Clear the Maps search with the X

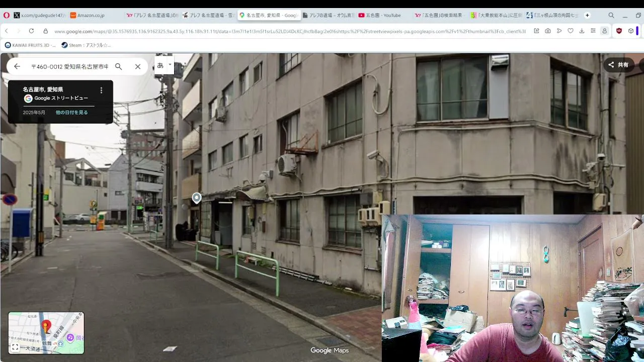(138, 66)
